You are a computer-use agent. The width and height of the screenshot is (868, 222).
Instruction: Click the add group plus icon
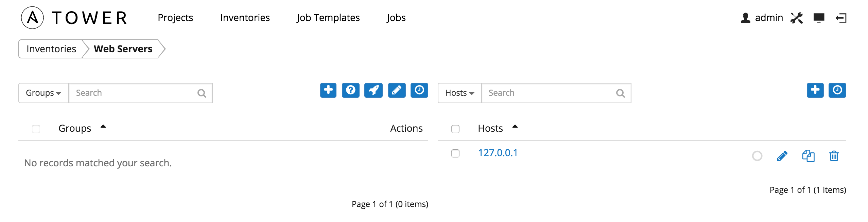[328, 90]
